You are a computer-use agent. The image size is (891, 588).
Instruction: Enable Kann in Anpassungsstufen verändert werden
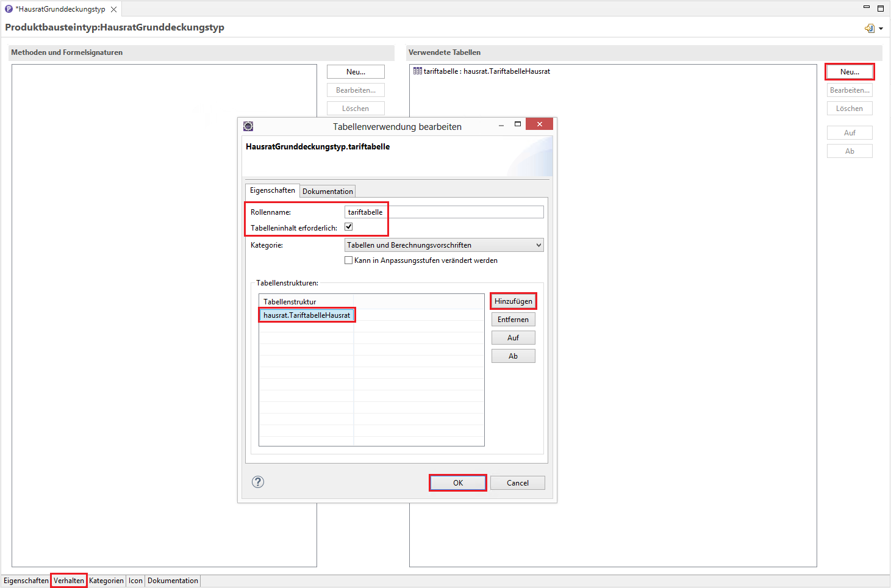[x=349, y=260]
